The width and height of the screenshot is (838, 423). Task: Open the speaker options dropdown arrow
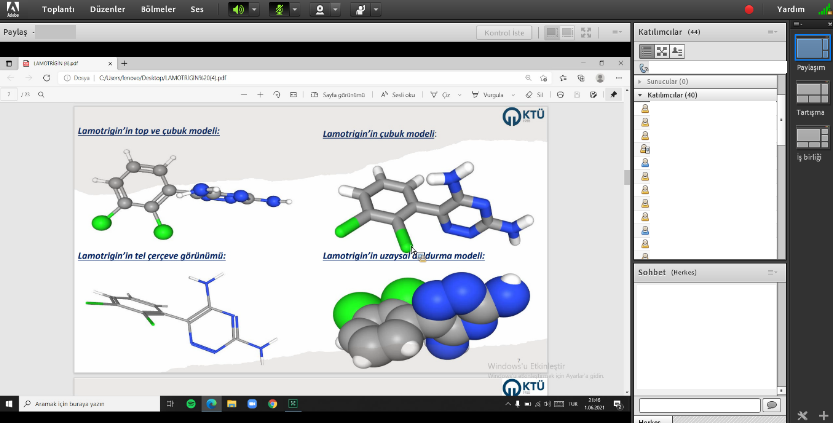pyautogui.click(x=254, y=10)
